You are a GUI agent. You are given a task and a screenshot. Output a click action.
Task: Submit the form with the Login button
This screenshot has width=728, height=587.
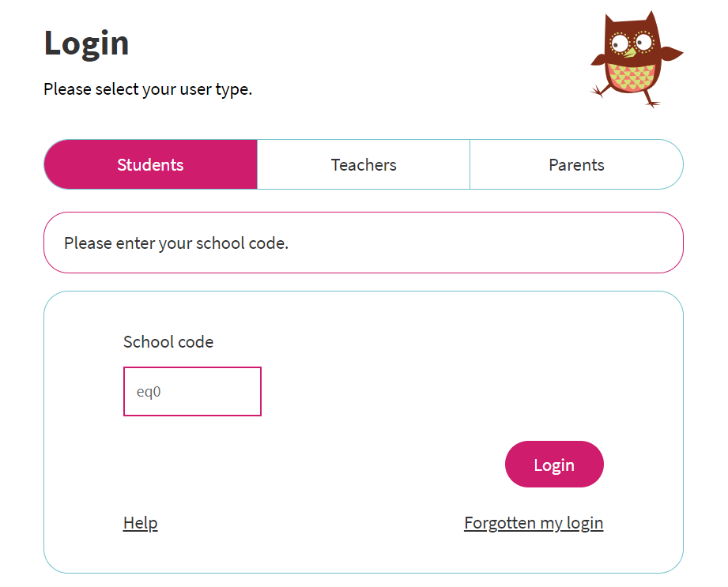click(554, 464)
